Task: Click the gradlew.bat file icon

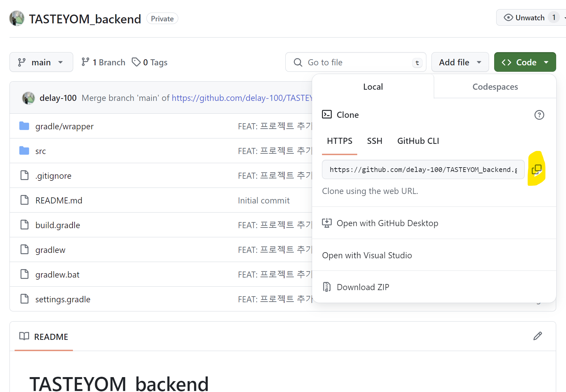Action: tap(24, 274)
